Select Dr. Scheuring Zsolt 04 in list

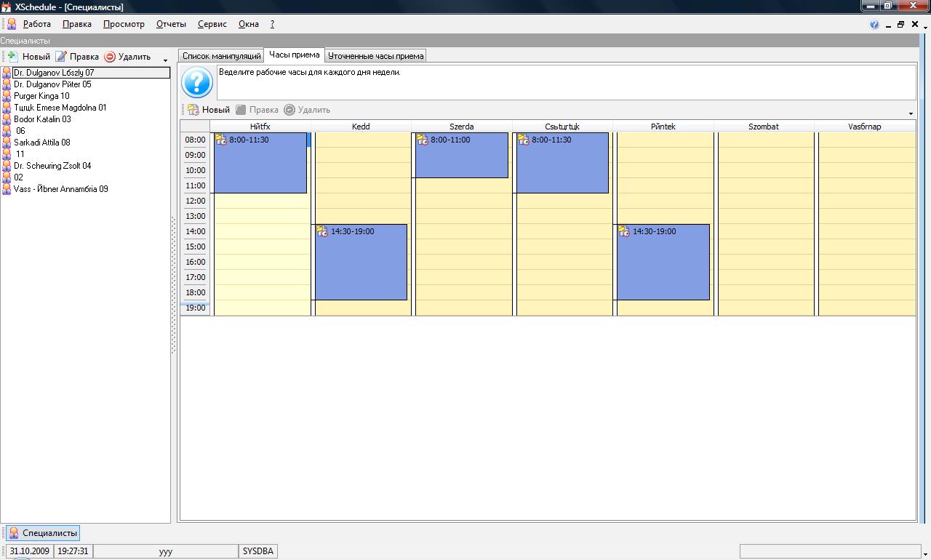coord(52,166)
